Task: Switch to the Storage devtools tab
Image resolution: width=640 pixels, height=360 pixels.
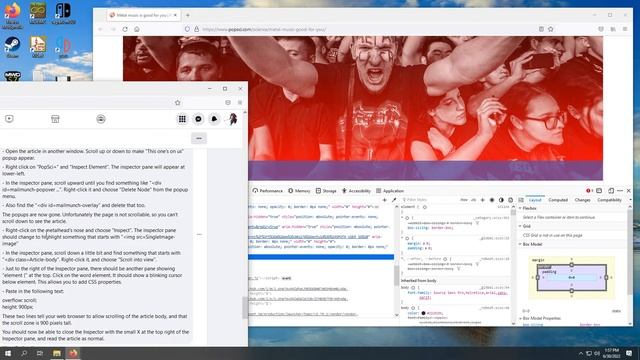Action: 327,191
